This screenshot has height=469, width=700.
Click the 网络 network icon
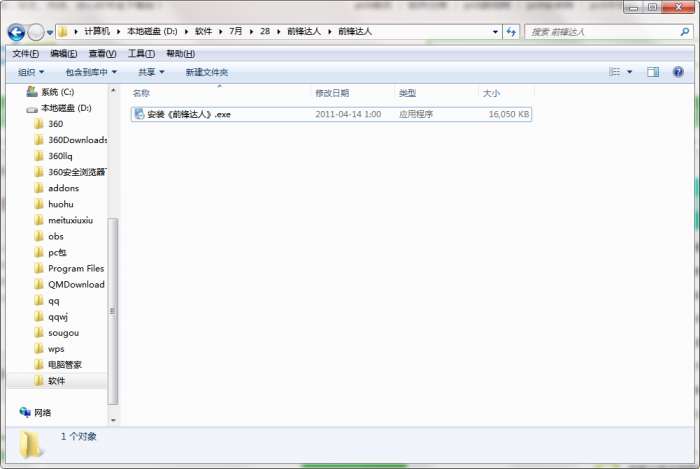25,412
